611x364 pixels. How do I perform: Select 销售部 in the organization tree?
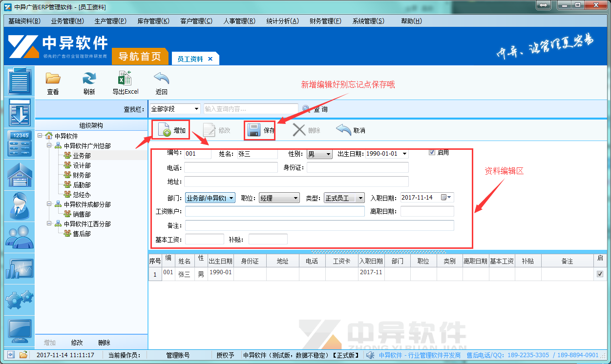[82, 214]
